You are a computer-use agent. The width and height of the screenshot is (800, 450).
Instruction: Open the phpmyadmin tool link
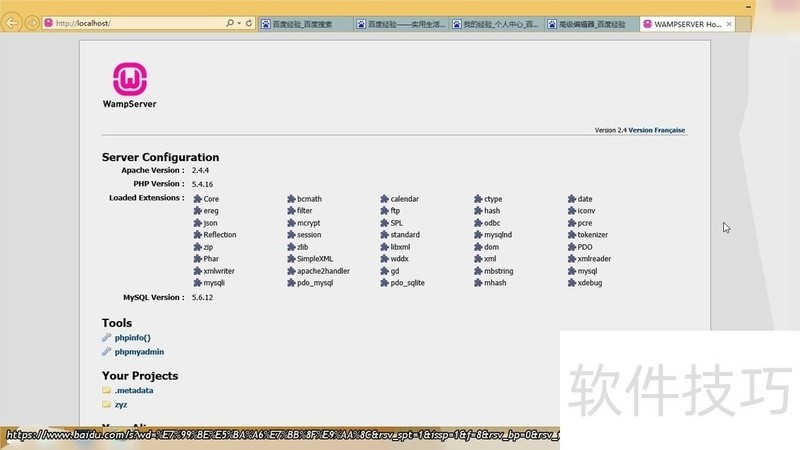point(139,352)
